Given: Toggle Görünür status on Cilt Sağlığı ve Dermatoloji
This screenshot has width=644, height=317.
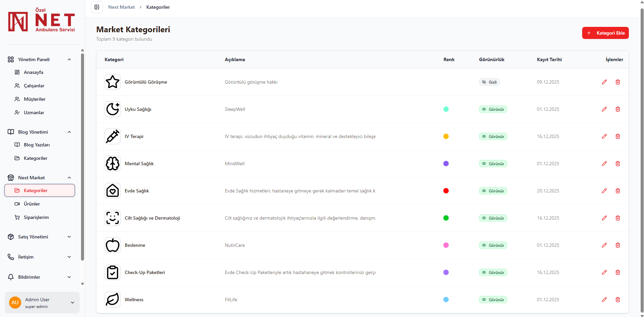Looking at the screenshot, I should tap(493, 218).
